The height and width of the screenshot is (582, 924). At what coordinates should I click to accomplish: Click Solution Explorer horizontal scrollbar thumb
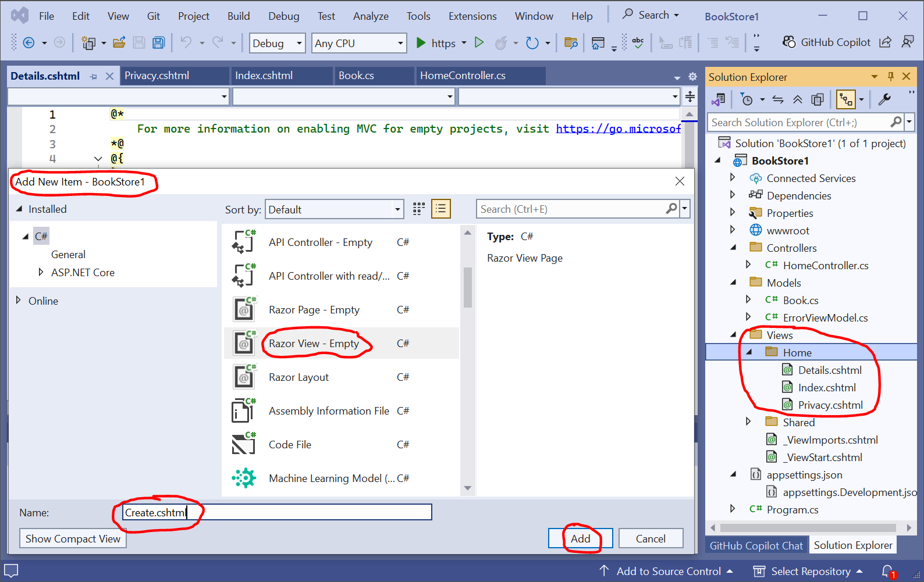pyautogui.click(x=808, y=528)
